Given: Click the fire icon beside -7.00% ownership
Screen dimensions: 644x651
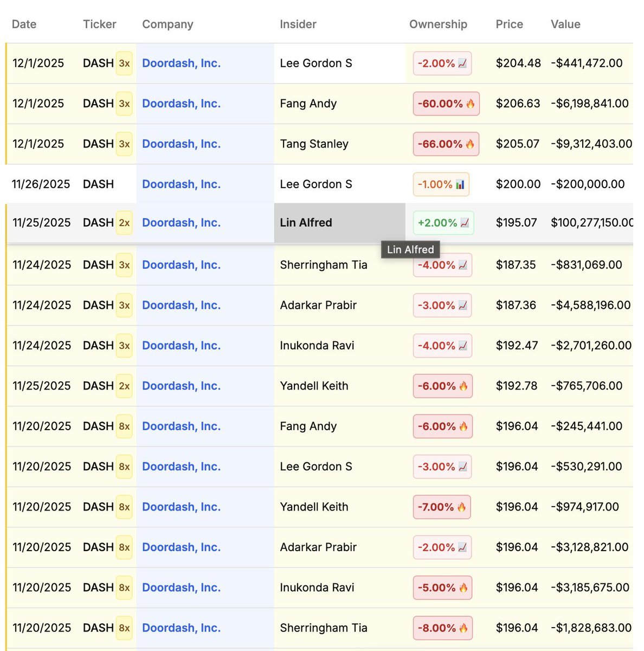Looking at the screenshot, I should click(461, 507).
